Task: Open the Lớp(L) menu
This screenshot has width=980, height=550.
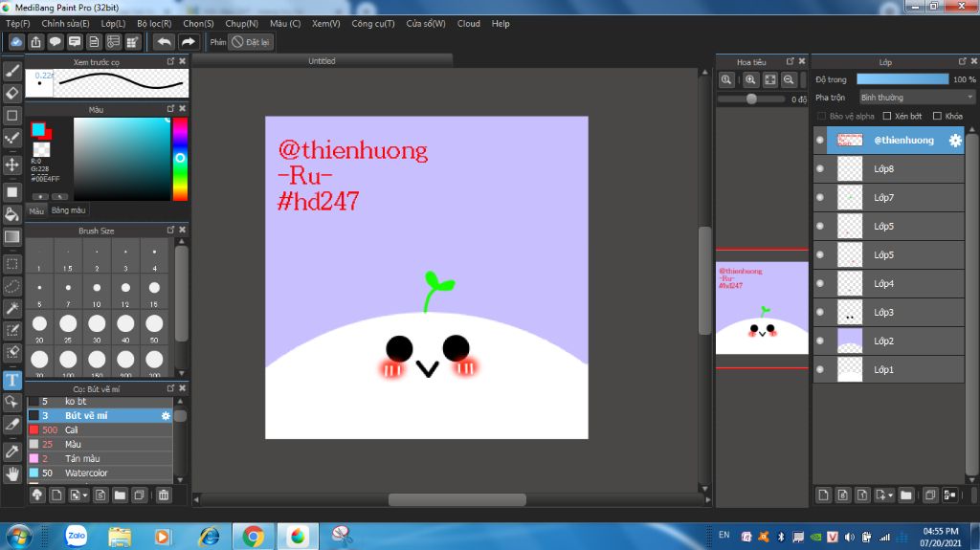Action: coord(113,24)
